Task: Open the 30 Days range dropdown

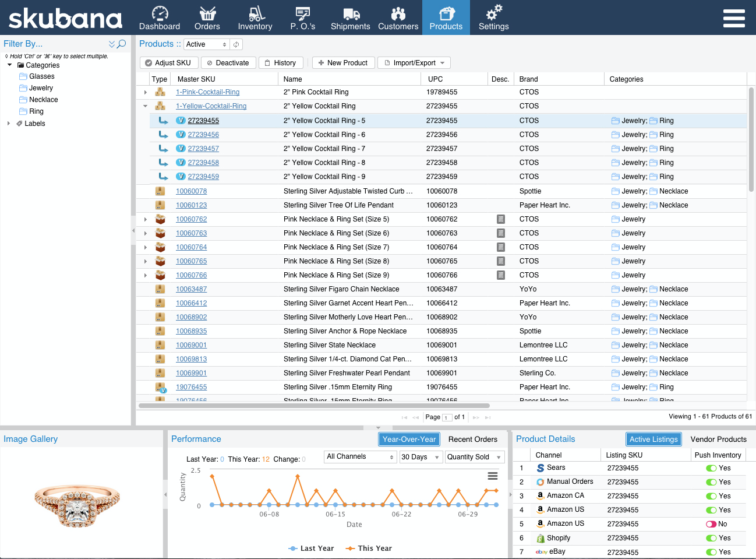Action: tap(421, 457)
